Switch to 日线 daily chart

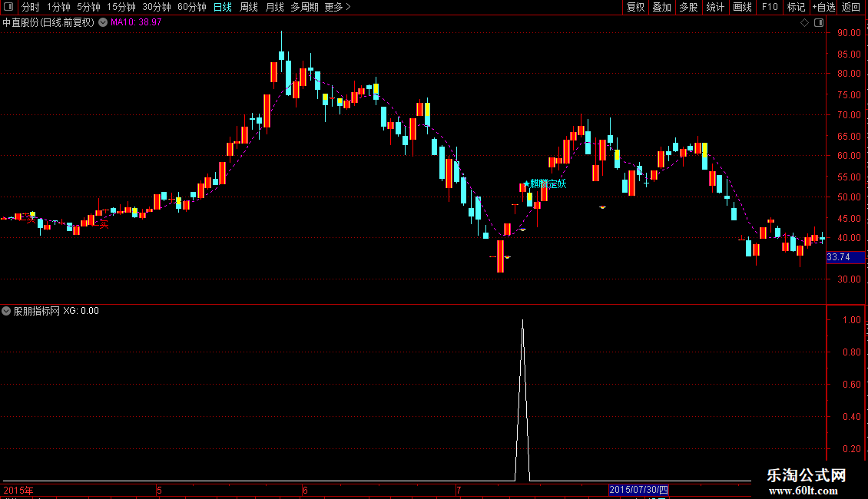coord(223,7)
